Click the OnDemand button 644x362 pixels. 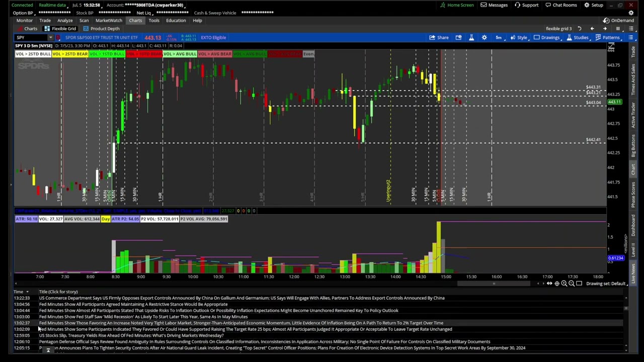point(618,21)
